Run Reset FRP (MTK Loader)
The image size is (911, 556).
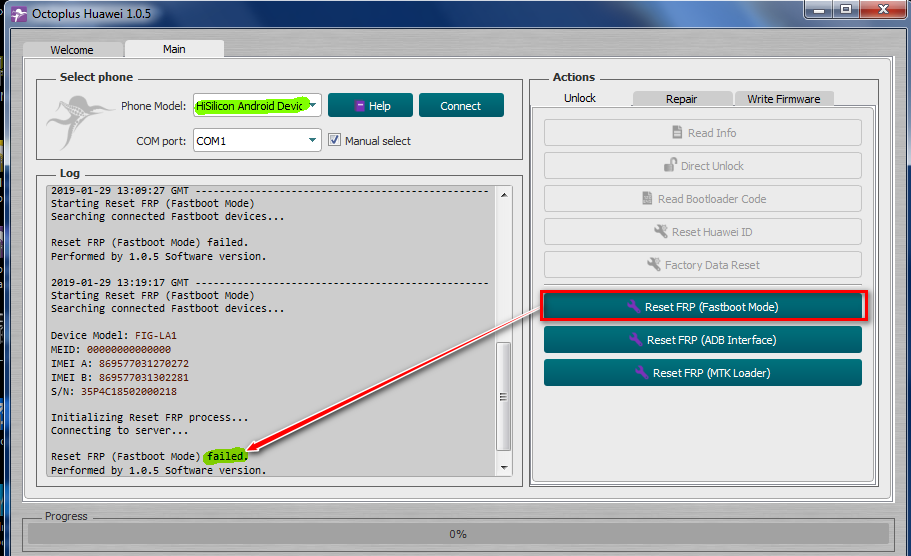703,372
